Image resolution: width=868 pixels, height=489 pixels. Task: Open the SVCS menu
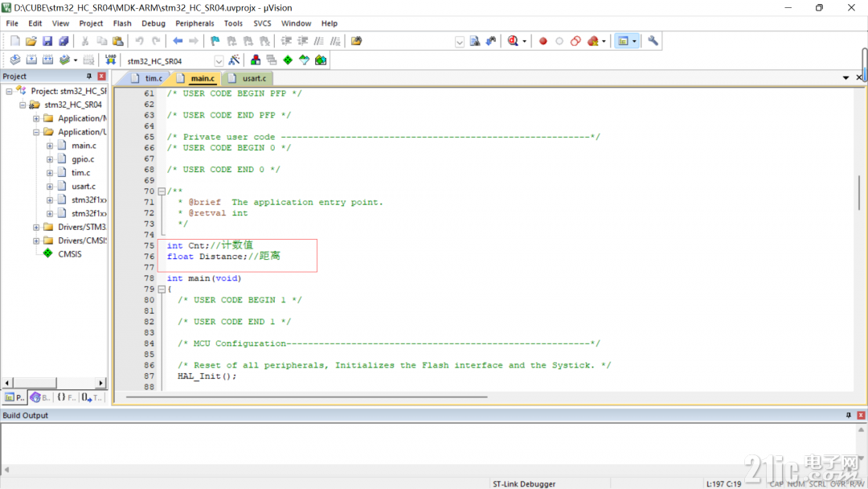tap(262, 23)
